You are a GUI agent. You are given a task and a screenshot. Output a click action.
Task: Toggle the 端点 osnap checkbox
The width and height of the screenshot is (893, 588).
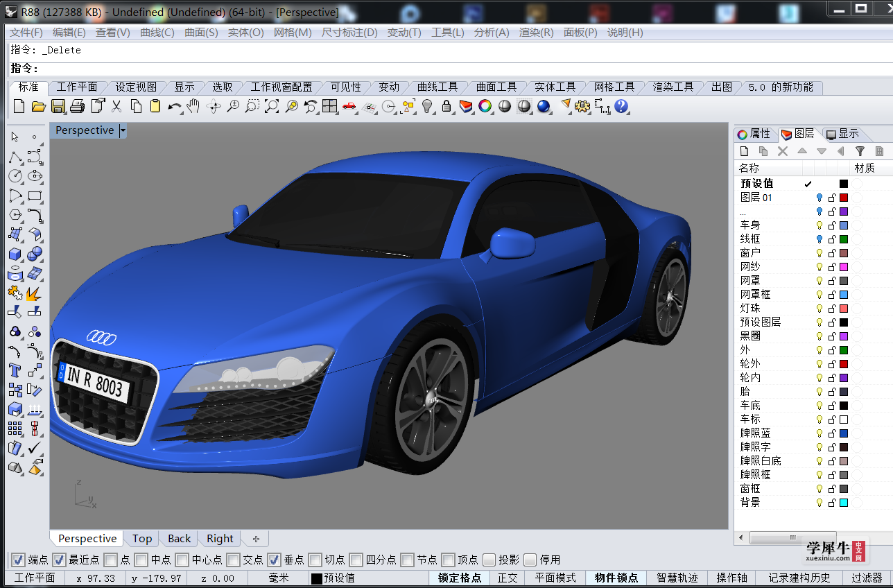point(19,560)
